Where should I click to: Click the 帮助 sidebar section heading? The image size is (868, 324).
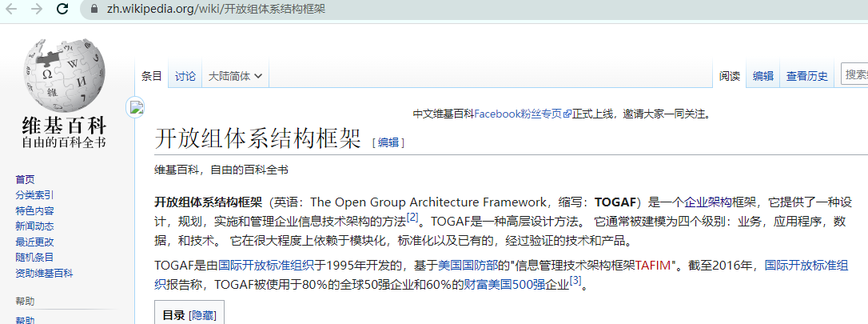pyautogui.click(x=25, y=302)
